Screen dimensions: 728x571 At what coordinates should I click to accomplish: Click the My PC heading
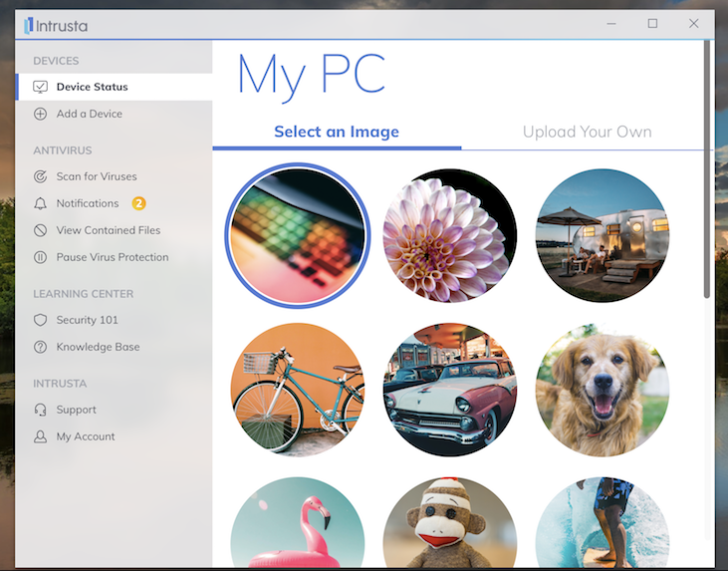click(312, 76)
